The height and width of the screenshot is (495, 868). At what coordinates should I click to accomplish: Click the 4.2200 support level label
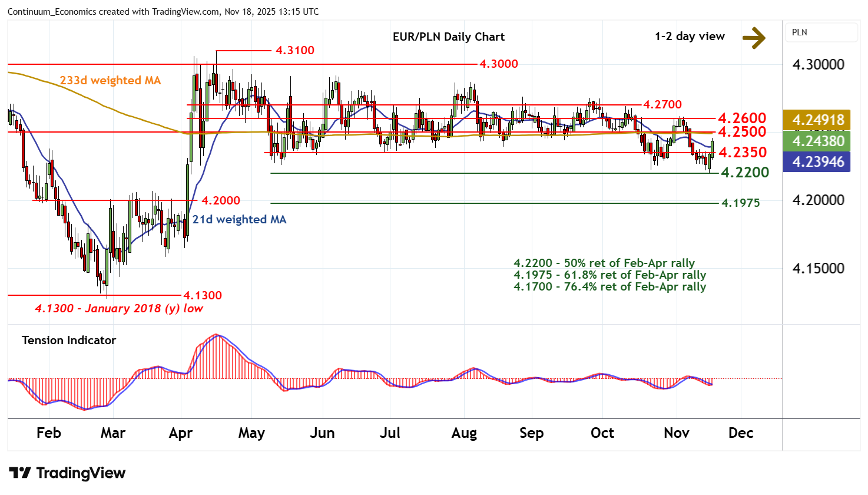click(745, 172)
